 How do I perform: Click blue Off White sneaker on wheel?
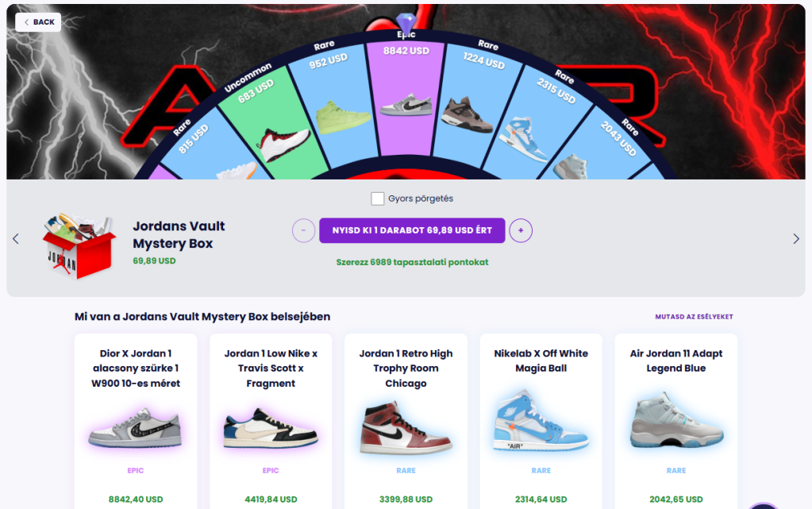point(524,139)
